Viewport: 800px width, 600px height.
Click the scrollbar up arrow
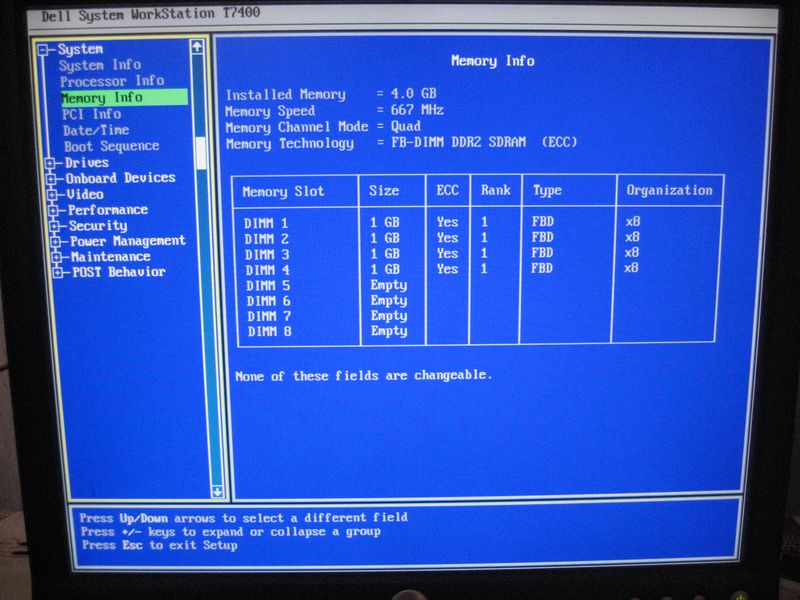[x=197, y=47]
